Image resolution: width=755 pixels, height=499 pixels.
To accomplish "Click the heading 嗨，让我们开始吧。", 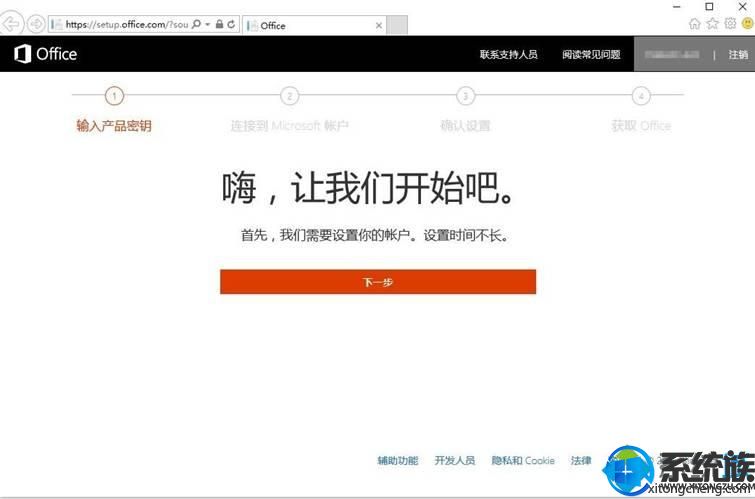I will [x=369, y=188].
